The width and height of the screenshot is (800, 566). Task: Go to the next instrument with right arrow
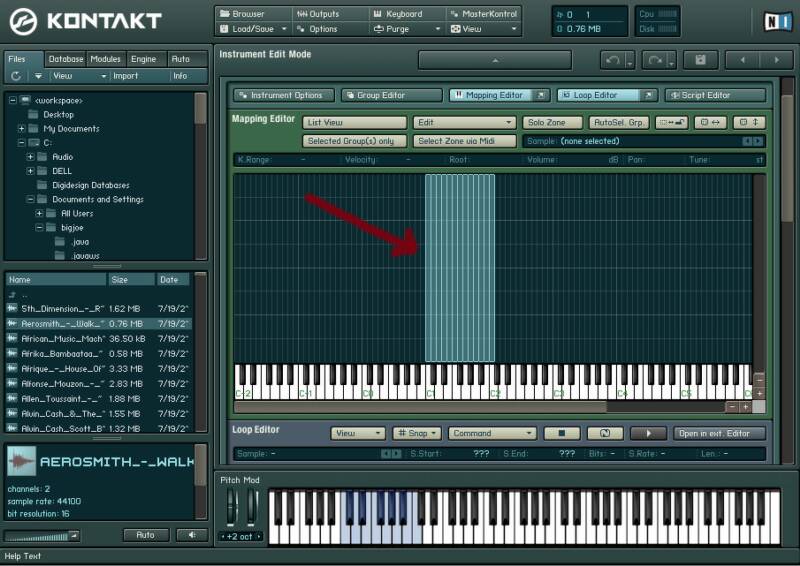coord(777,60)
